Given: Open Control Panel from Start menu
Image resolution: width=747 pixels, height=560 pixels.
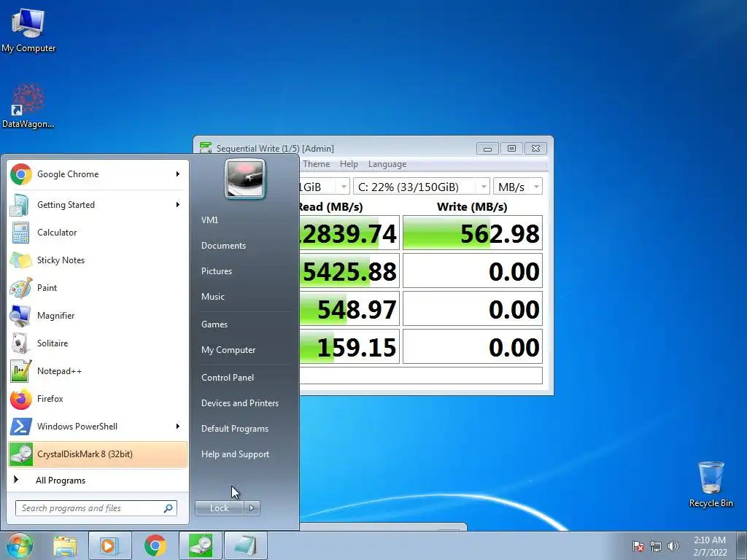Looking at the screenshot, I should [228, 378].
